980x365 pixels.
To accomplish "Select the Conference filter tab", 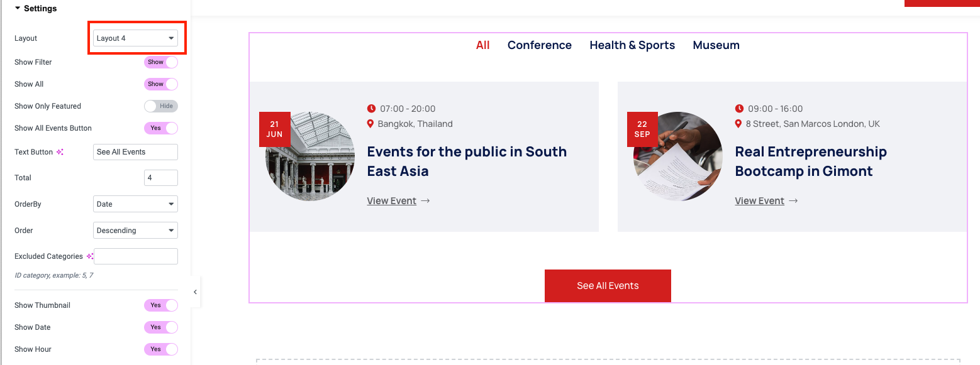I will tap(539, 45).
